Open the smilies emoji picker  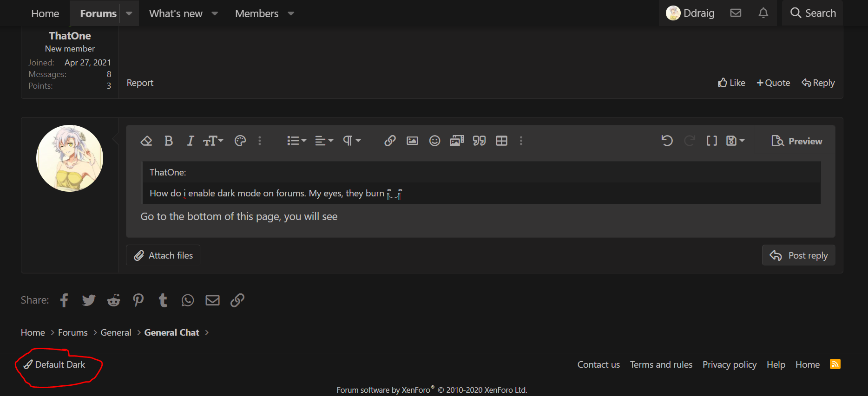434,141
